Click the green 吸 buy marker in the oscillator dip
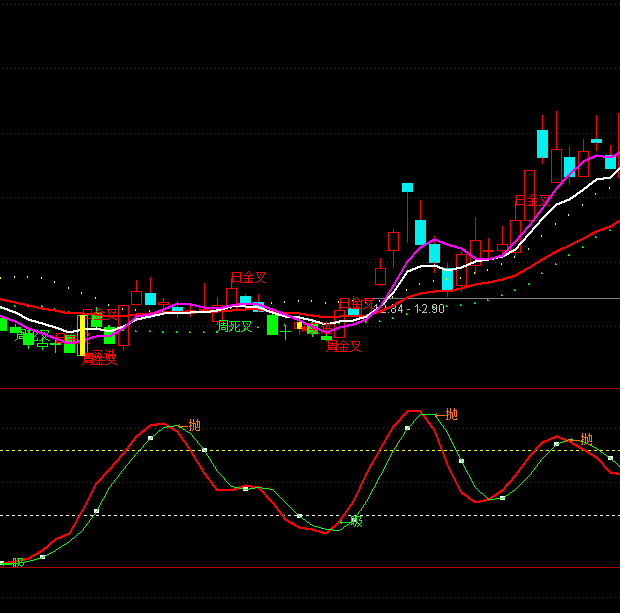 [x=356, y=520]
